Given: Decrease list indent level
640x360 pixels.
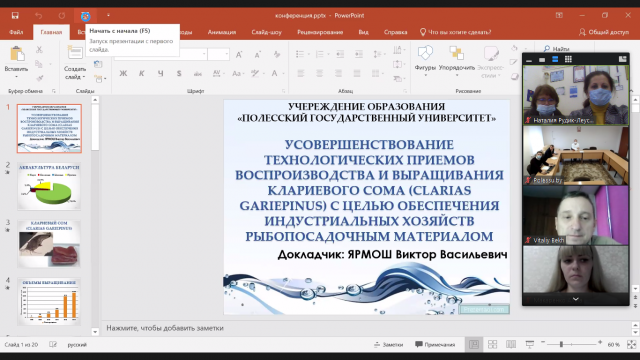Looking at the screenshot, I should point(340,54).
